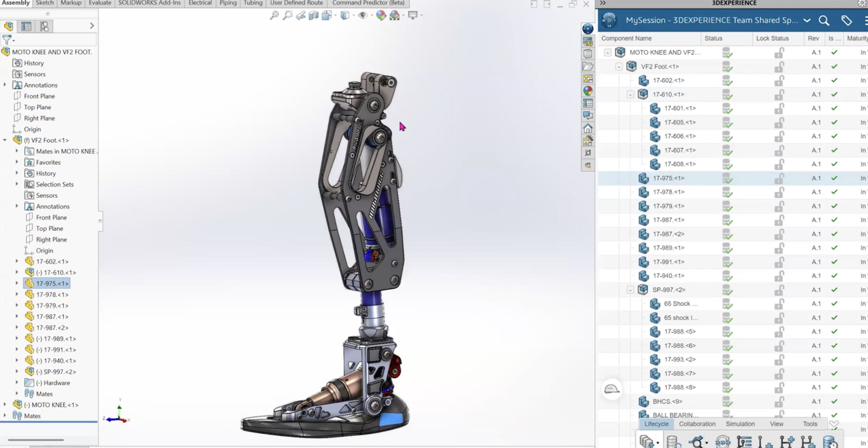
Task: Expand the MOTO KNEE.<1> feature tree item
Action: (5, 405)
